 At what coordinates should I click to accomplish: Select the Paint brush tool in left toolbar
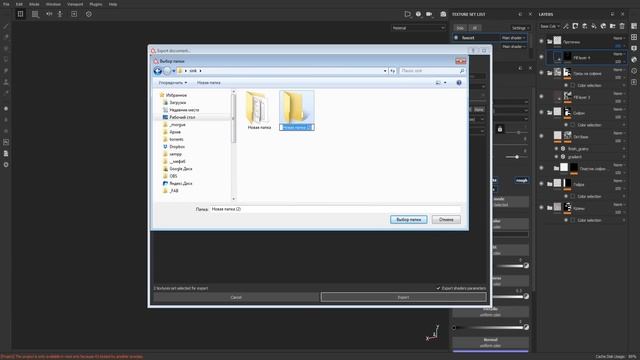click(x=6, y=26)
